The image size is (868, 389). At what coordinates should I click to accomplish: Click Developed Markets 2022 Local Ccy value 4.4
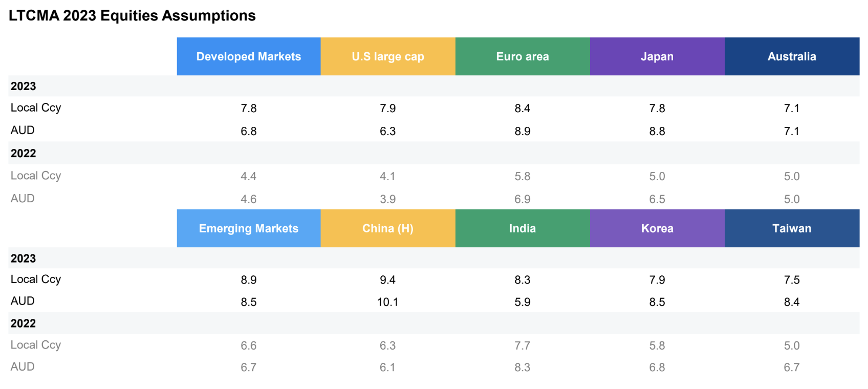coord(249,177)
